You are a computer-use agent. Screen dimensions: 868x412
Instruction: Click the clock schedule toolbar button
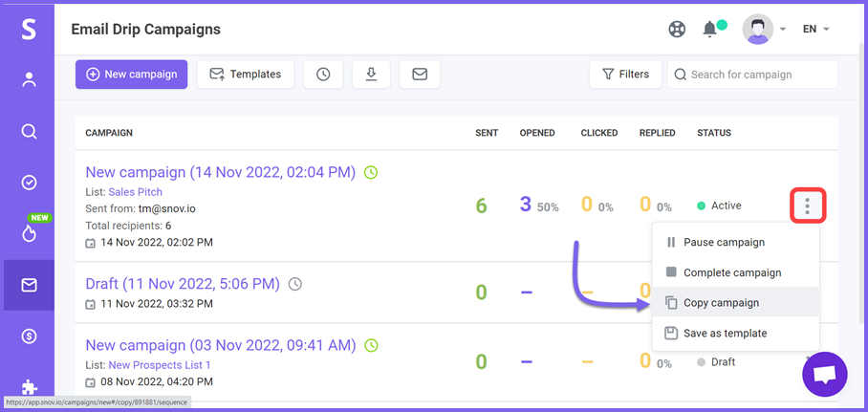[x=323, y=75]
